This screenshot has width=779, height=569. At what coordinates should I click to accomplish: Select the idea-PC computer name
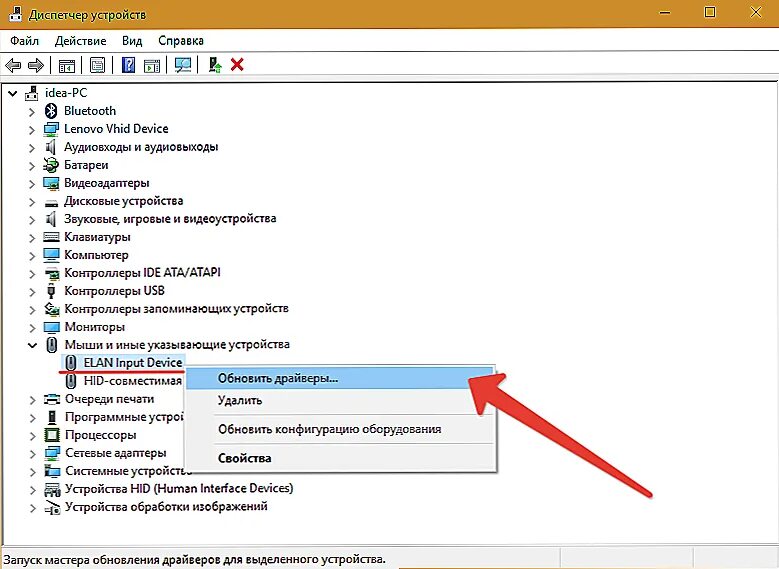point(66,92)
